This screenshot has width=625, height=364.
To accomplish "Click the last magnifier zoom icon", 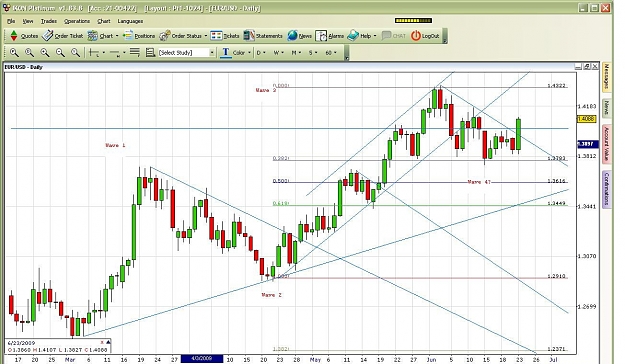I will pyautogui.click(x=75, y=52).
